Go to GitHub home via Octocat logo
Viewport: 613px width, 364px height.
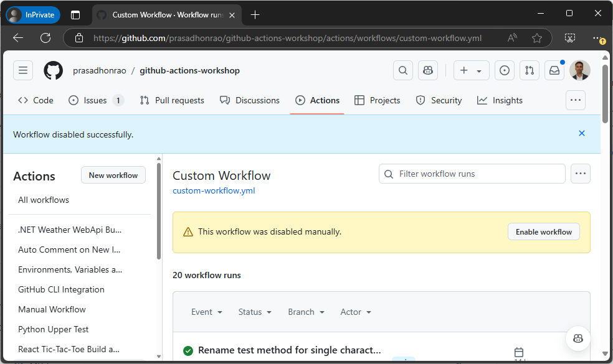53,70
